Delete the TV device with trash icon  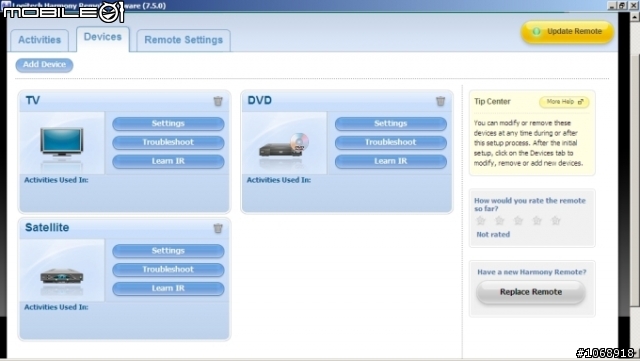click(x=218, y=101)
